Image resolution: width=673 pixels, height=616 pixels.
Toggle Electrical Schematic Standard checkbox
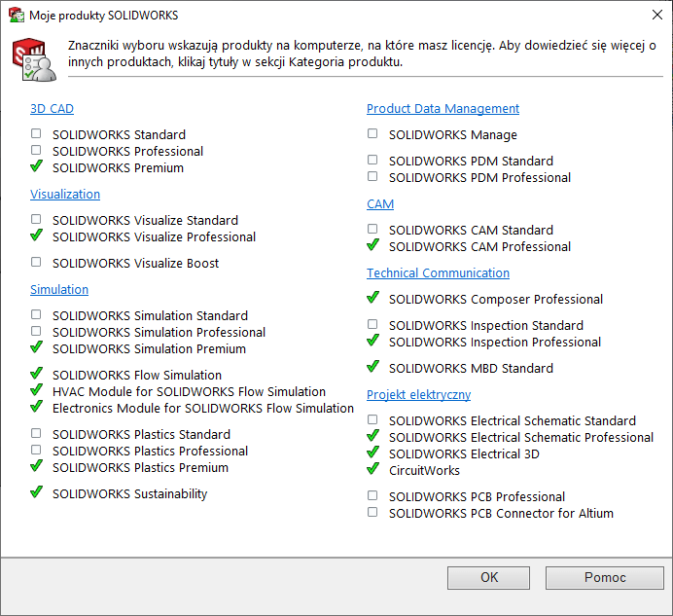[372, 419]
